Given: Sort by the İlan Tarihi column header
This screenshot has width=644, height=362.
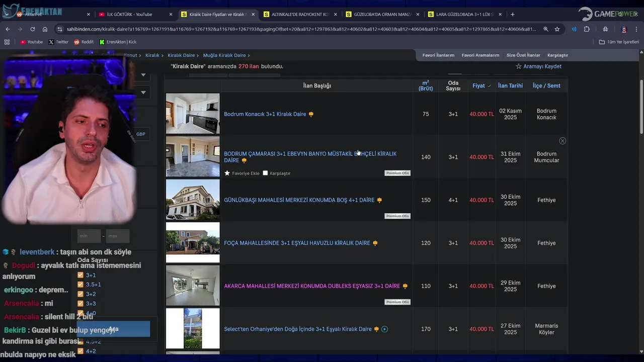Looking at the screenshot, I should (510, 85).
